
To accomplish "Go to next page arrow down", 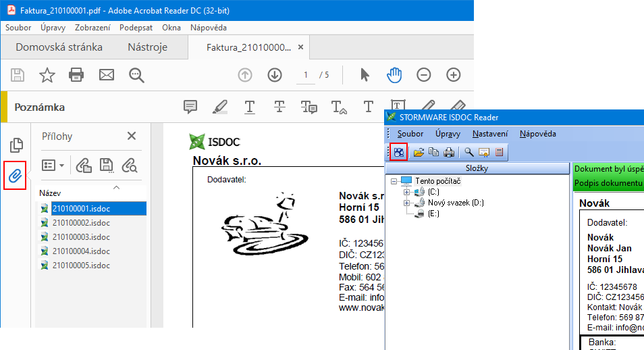I will [275, 75].
